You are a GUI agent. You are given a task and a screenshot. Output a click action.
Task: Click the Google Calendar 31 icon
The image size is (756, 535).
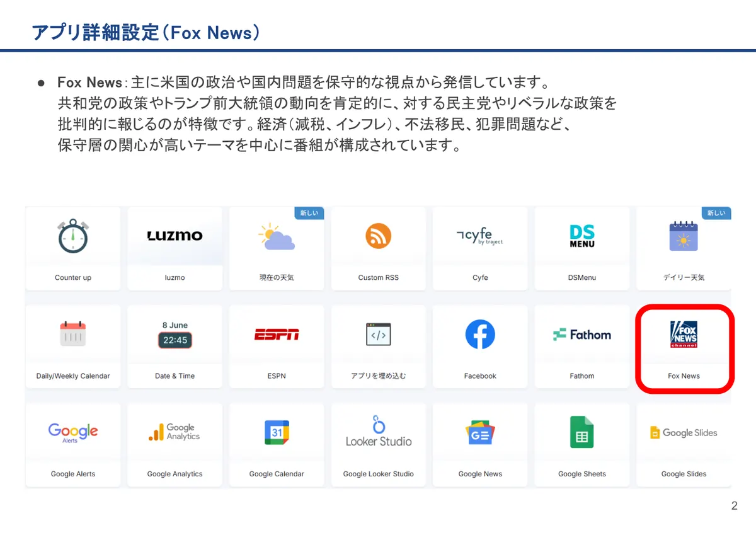[277, 433]
